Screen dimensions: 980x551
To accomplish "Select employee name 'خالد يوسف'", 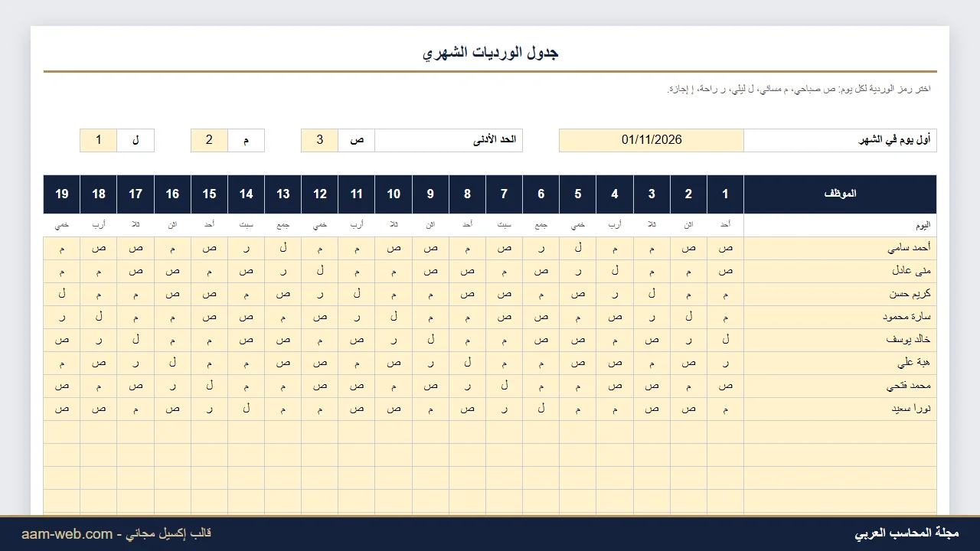I will point(840,340).
